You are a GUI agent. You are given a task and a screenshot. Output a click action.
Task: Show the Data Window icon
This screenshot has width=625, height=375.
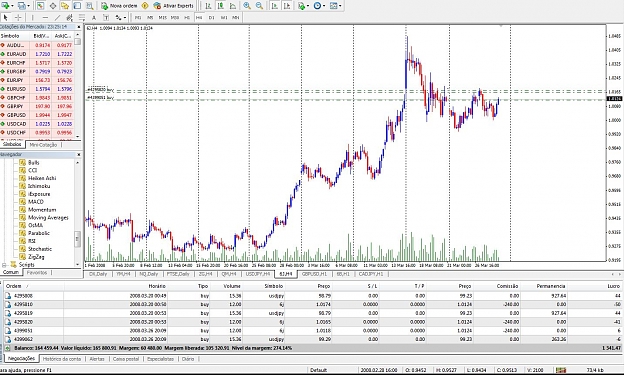pos(53,6)
